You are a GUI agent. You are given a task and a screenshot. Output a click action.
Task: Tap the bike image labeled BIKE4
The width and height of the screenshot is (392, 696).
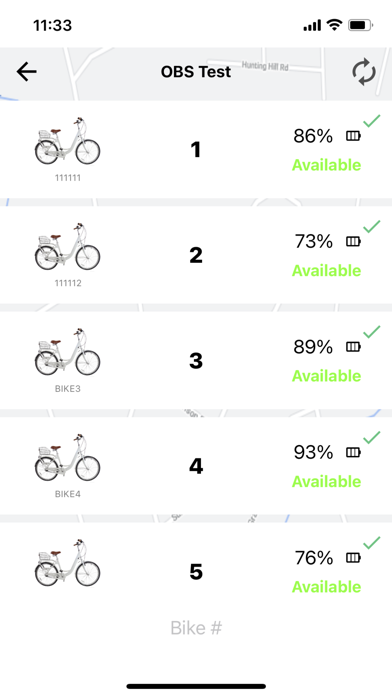67,457
